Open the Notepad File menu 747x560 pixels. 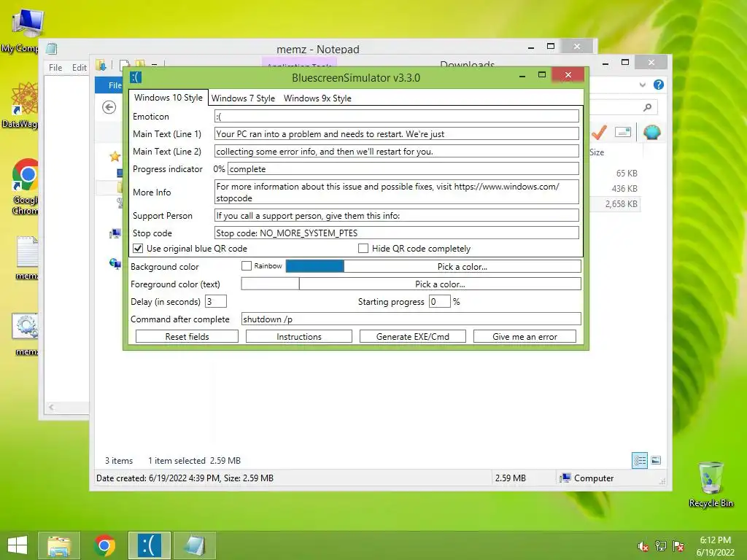(55, 68)
